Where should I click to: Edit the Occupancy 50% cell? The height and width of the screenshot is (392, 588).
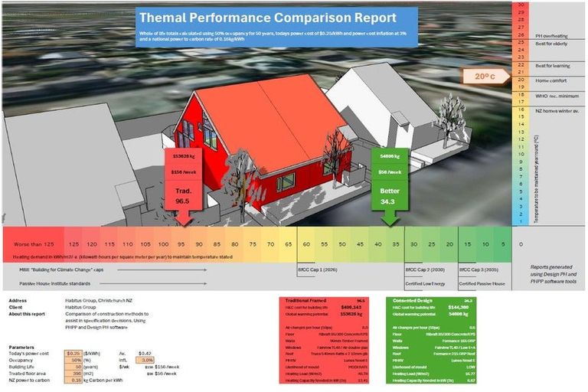pos(74,360)
